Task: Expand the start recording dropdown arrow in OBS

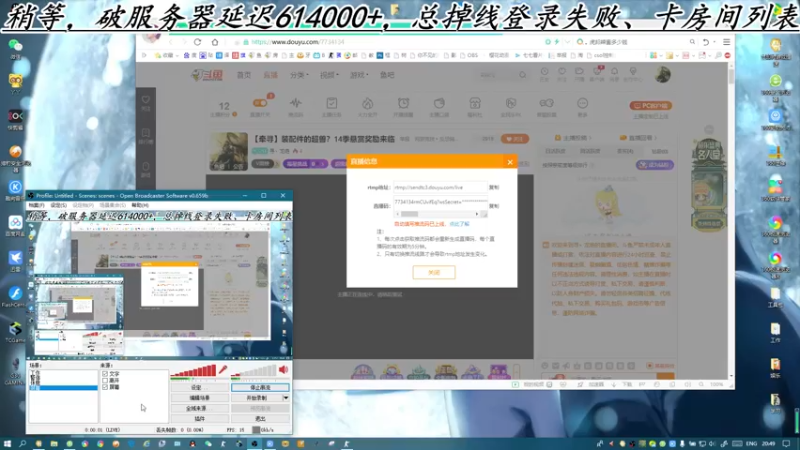Action: pyautogui.click(x=286, y=398)
